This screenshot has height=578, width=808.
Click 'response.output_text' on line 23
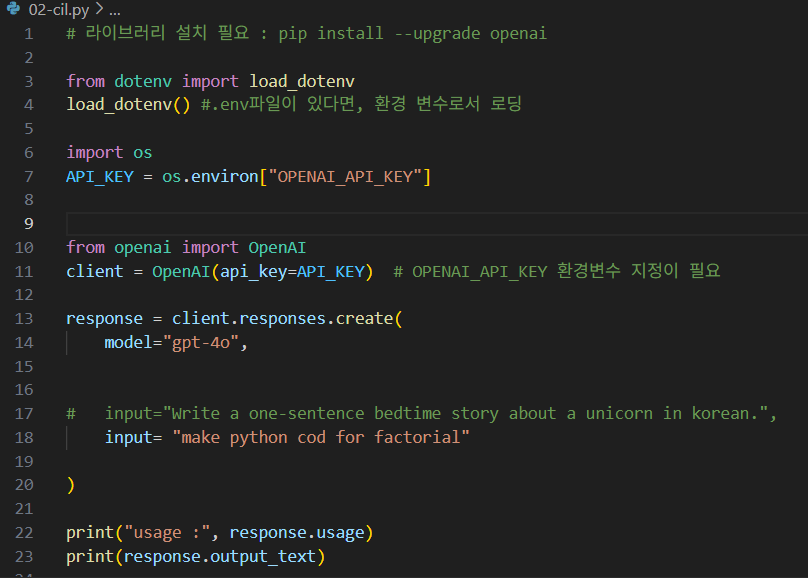(220, 557)
